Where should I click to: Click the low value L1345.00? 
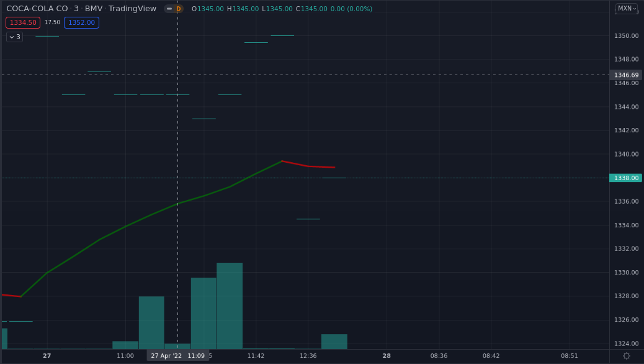[277, 9]
